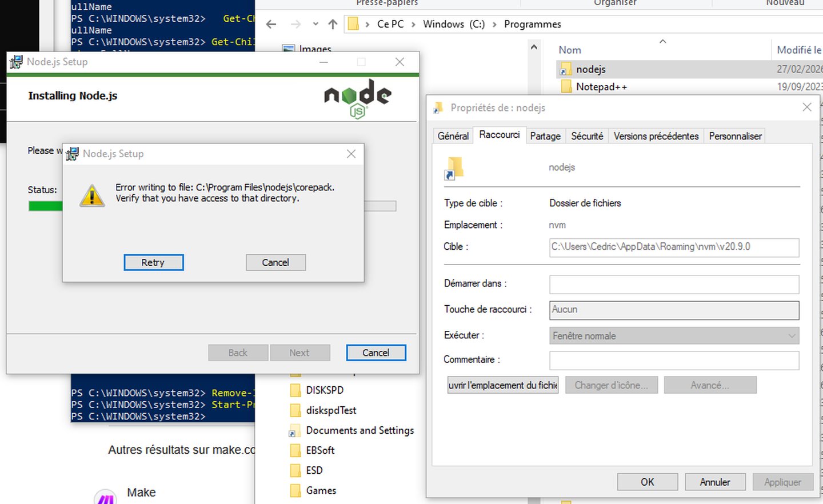The image size is (823, 504).
Task: Click the Avancé button in the Raccourci tab
Action: [710, 385]
